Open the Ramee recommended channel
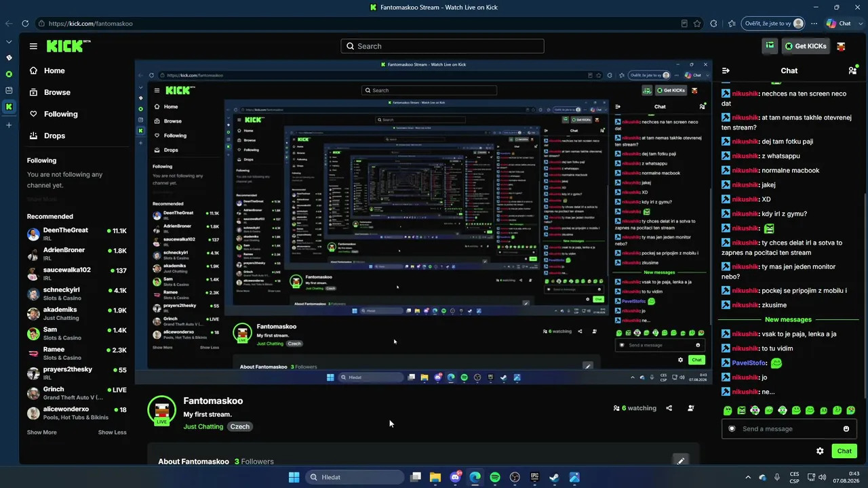The height and width of the screenshot is (488, 868). pos(77,353)
